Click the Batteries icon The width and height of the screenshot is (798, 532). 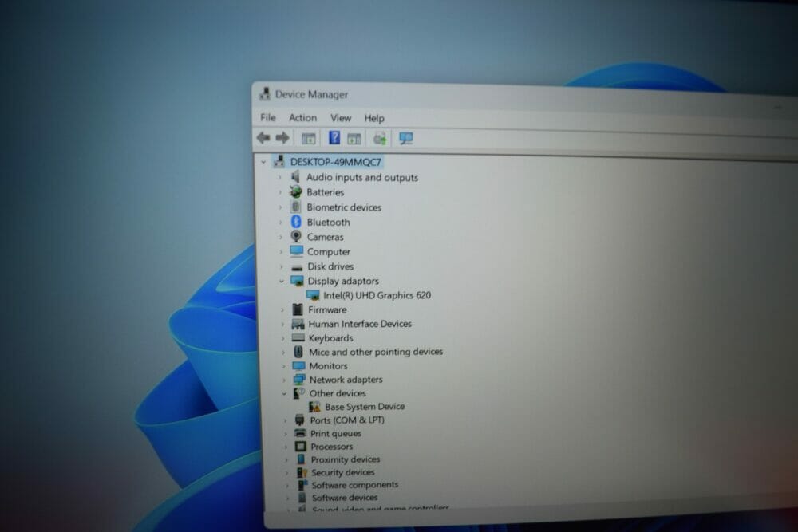[296, 191]
